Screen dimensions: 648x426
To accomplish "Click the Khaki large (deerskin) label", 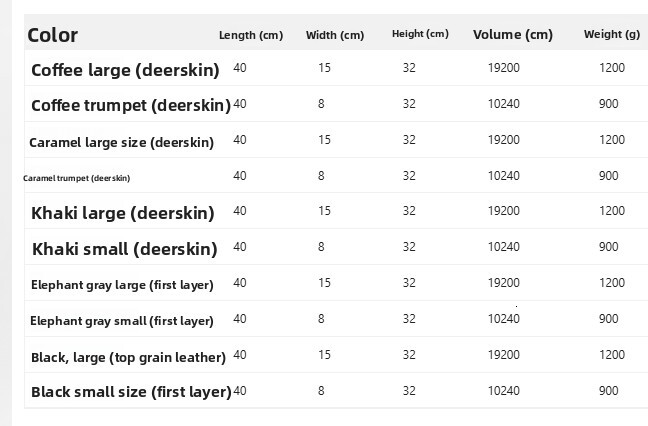I will [123, 213].
